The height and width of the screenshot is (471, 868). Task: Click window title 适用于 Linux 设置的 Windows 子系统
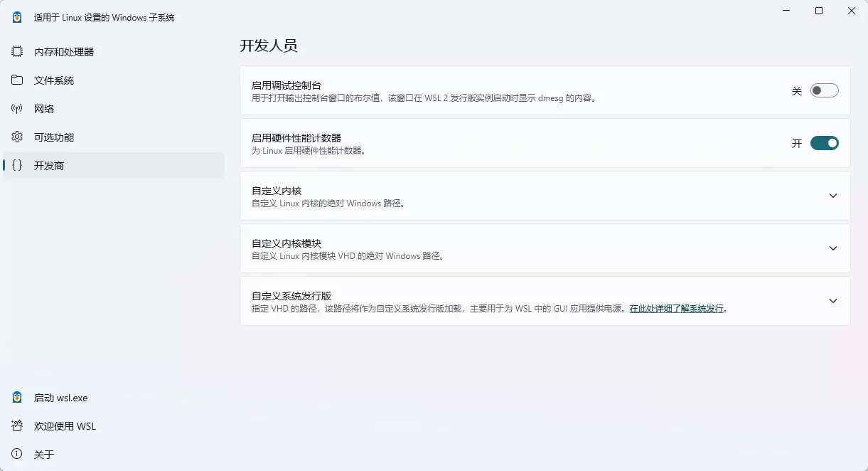pyautogui.click(x=105, y=17)
